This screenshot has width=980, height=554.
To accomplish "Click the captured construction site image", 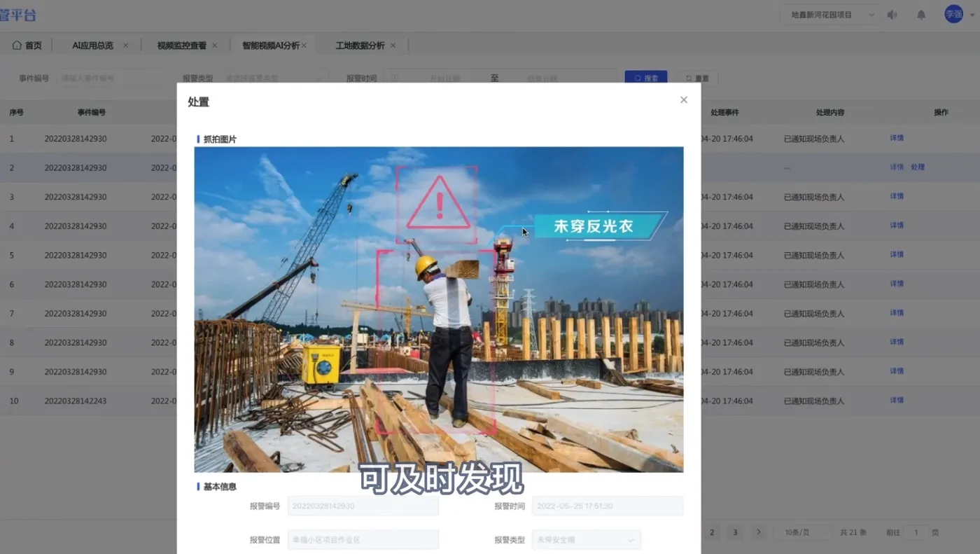I will tap(439, 310).
